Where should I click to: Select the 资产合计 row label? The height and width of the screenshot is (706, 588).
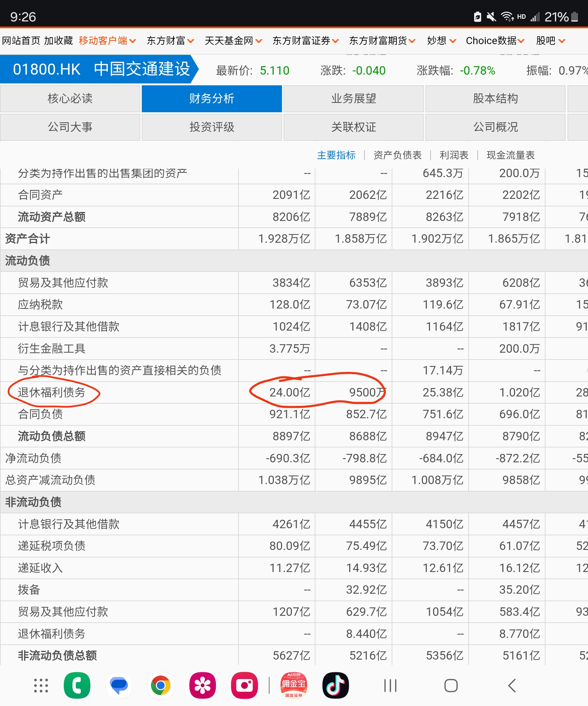[28, 239]
